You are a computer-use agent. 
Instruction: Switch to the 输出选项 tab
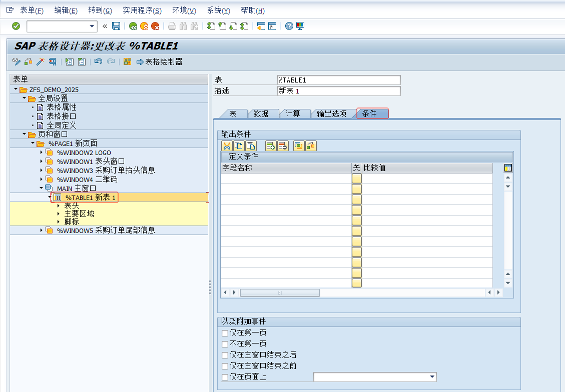331,113
